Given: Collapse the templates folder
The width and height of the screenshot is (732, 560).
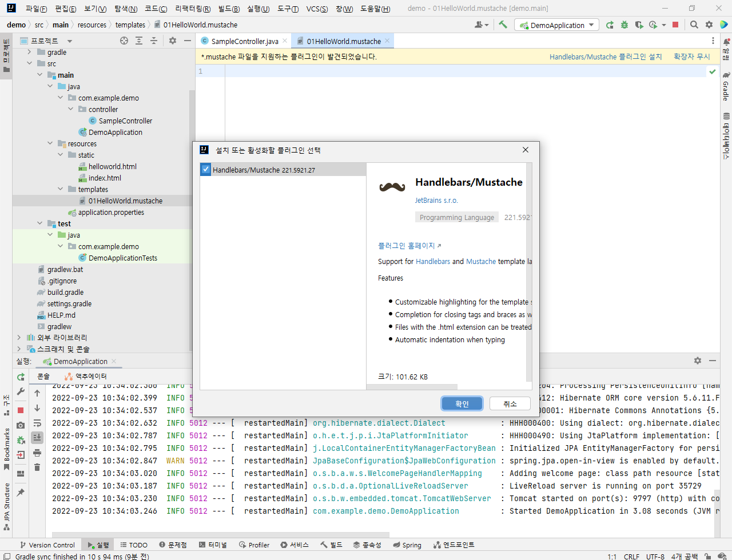Looking at the screenshot, I should click(61, 189).
